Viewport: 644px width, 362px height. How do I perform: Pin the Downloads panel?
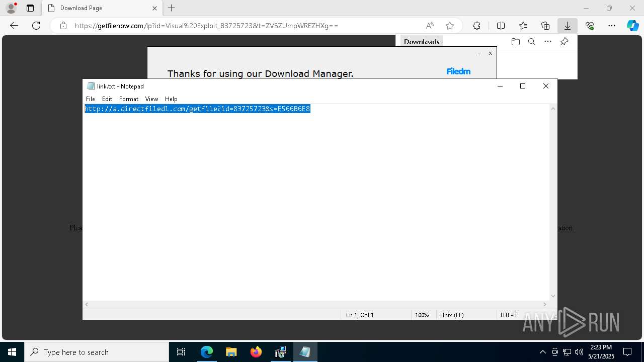[x=565, y=42]
